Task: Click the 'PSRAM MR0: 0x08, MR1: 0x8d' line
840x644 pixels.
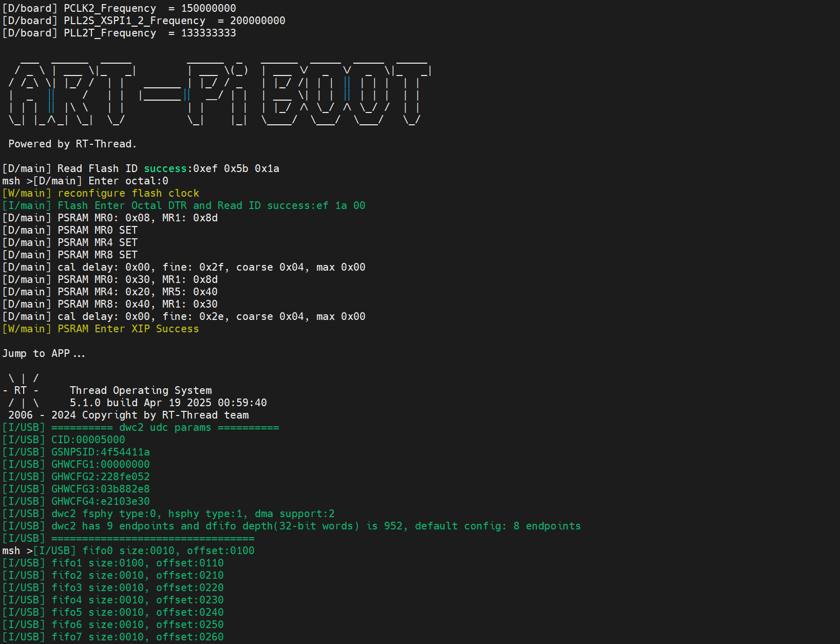Action: click(110, 218)
